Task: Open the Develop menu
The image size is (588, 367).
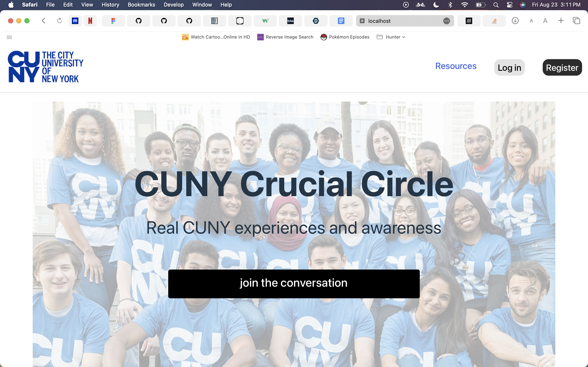Action: (x=174, y=5)
